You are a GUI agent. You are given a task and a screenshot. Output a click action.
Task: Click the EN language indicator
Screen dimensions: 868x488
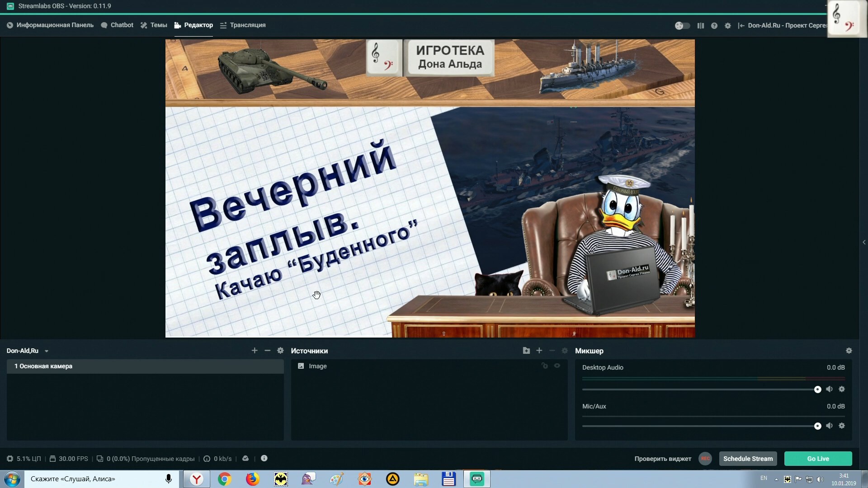point(764,478)
